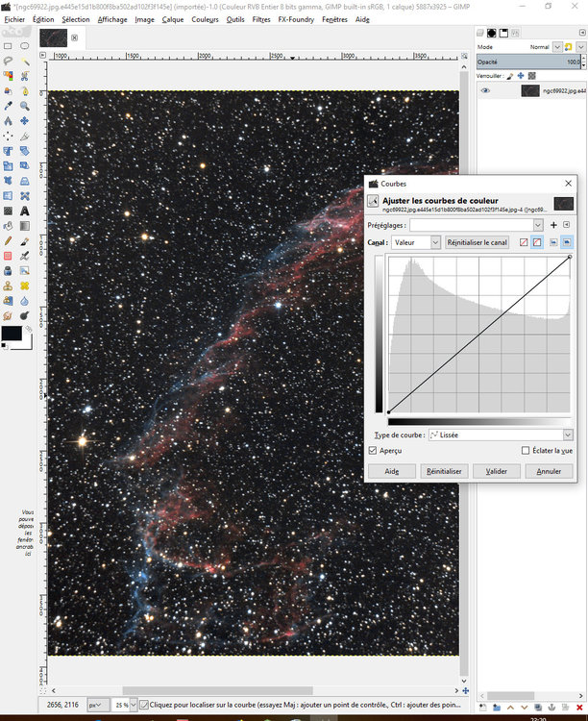
Task: Click the plus icon to save curve preset
Action: 553,225
